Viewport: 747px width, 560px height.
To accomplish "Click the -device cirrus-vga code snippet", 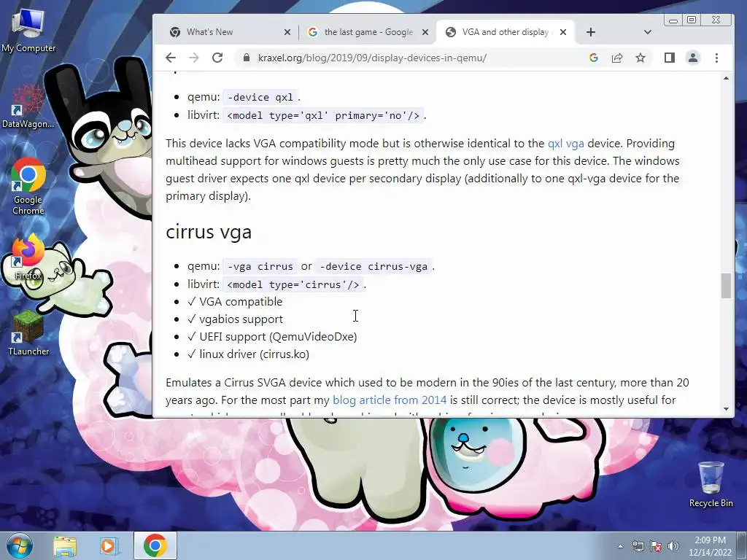I will [373, 267].
